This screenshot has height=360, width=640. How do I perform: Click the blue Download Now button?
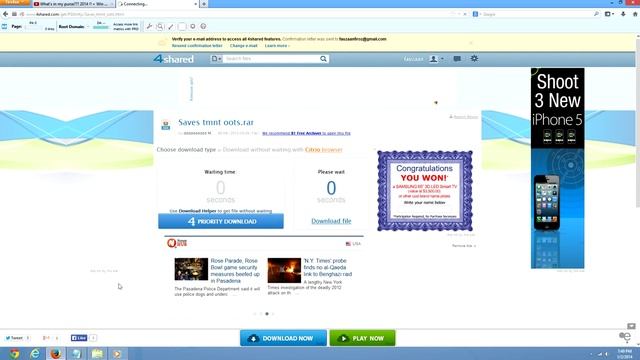click(283, 338)
